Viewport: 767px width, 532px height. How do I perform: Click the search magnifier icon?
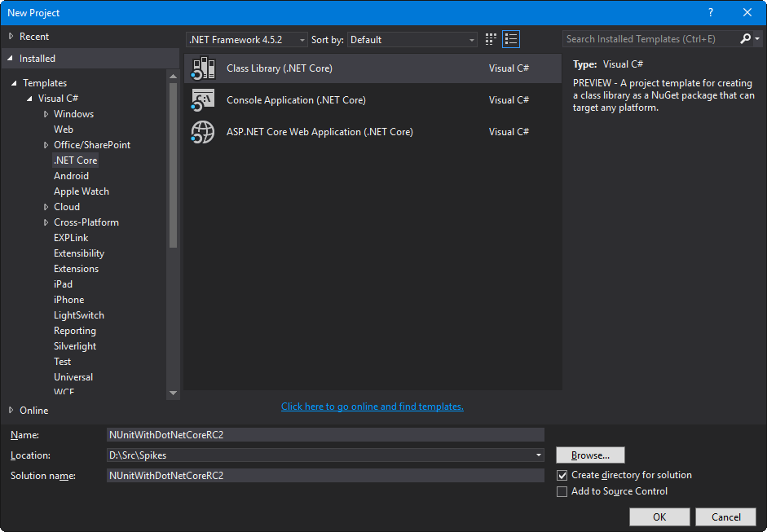pyautogui.click(x=744, y=38)
